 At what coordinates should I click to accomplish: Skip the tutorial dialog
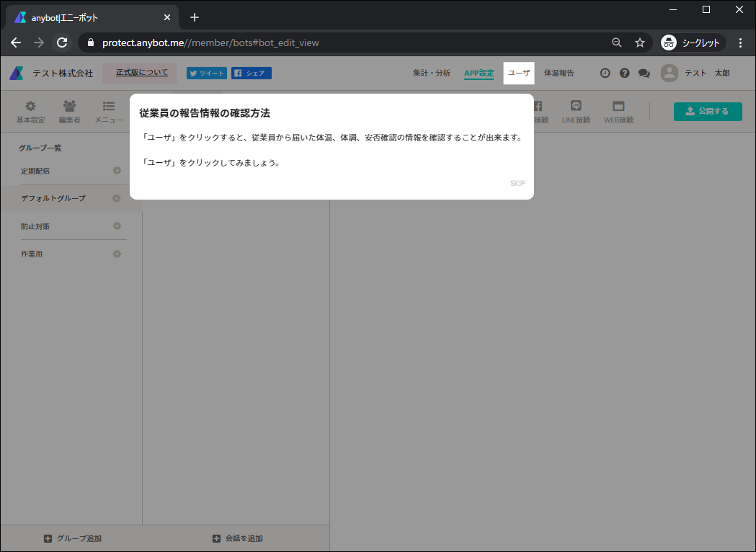pos(517,183)
